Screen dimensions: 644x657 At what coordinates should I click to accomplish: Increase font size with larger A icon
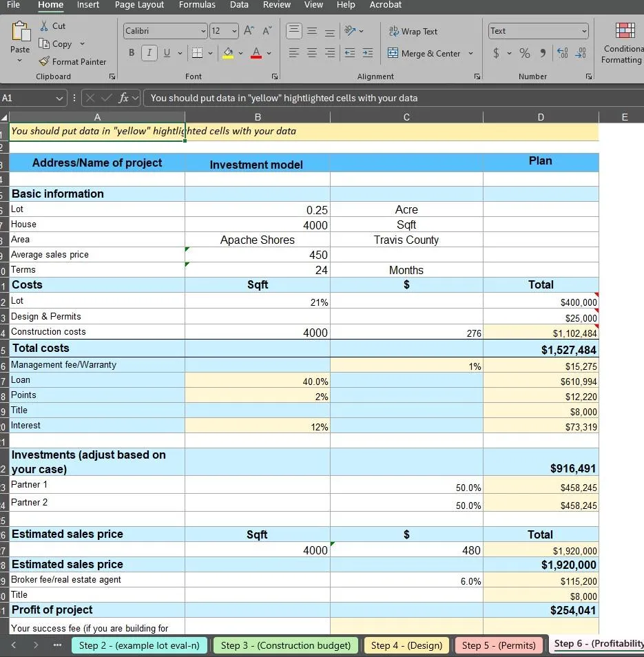[x=249, y=30]
